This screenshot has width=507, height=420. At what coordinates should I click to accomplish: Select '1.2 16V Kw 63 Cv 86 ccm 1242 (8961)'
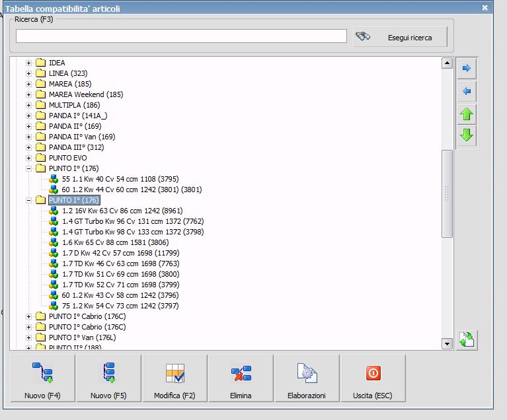[122, 211]
